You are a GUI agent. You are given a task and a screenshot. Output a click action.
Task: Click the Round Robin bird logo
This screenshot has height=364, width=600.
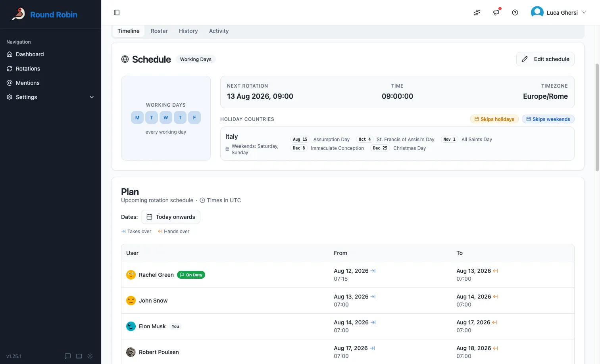click(x=18, y=14)
